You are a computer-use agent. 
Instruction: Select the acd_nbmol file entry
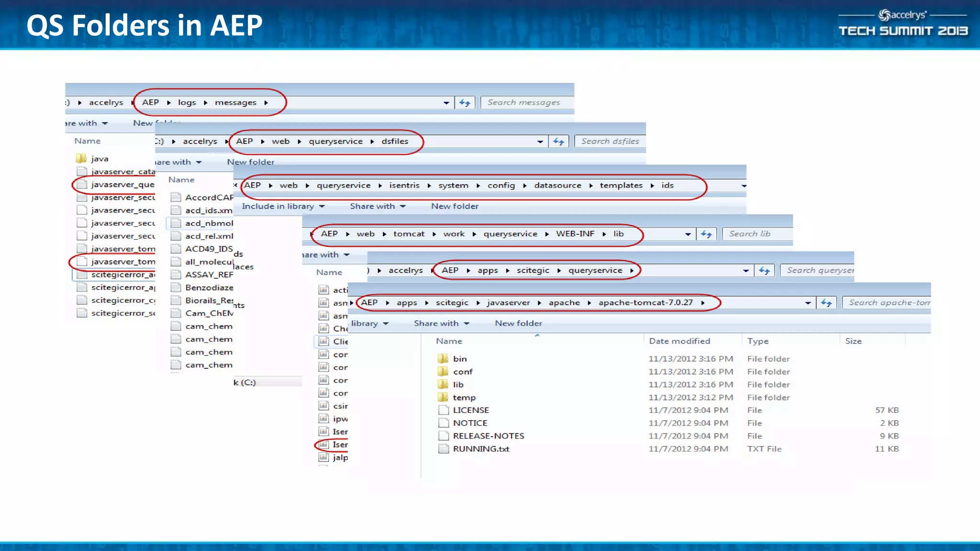click(209, 223)
